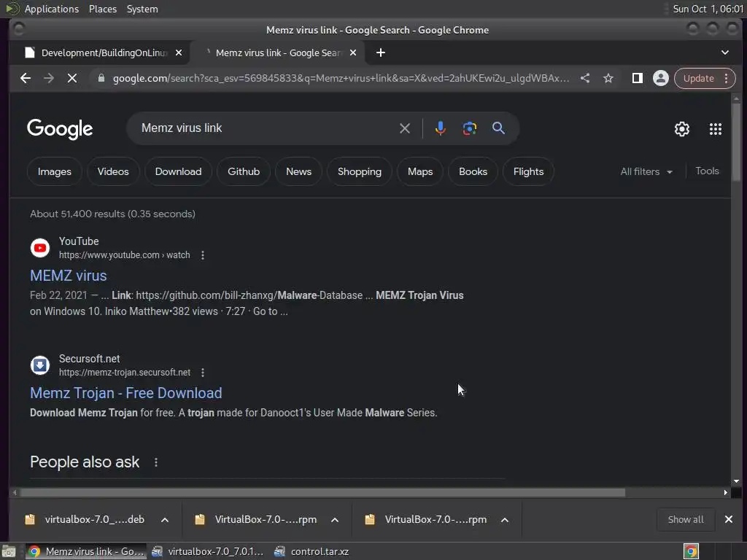Click the lock icon in the address bar
Screen dimensions: 747x560
101,78
